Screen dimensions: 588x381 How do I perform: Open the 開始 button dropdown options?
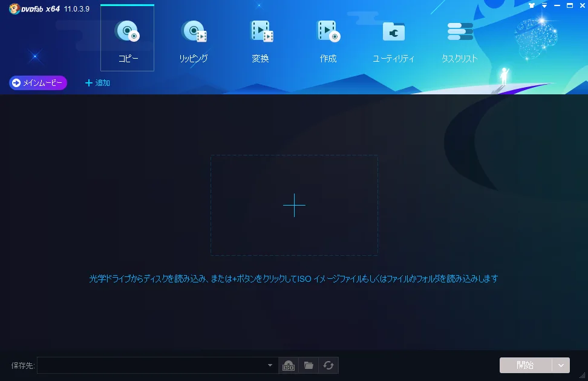coord(561,365)
